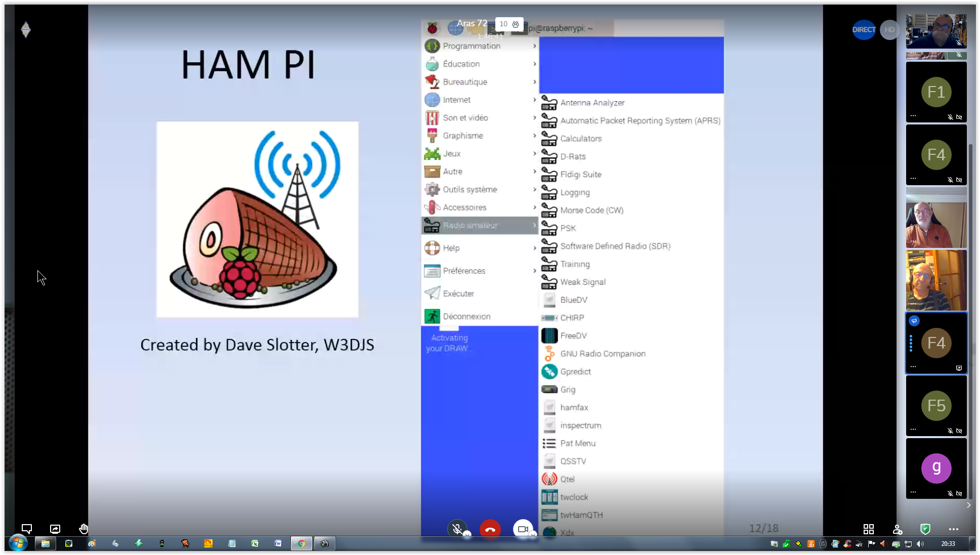Click the CCleaner tray icon
Viewport: 980px width, 555px height.
click(x=847, y=544)
